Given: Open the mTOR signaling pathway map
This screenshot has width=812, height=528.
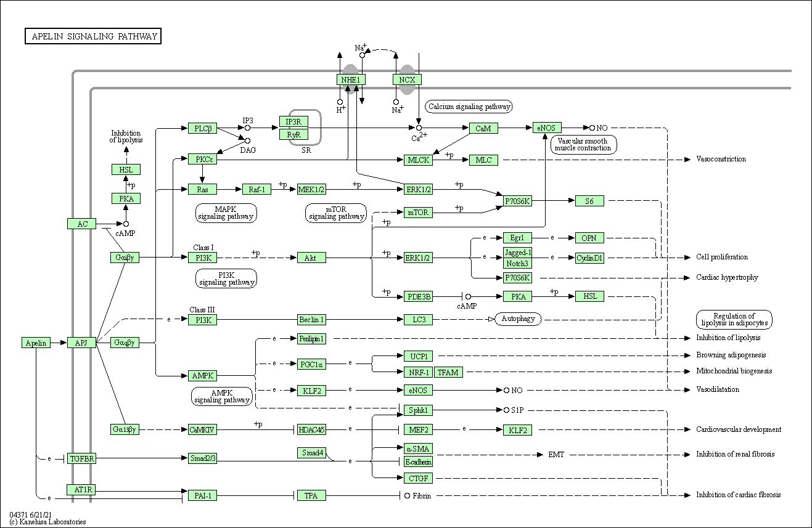Looking at the screenshot, I should coord(337,213).
